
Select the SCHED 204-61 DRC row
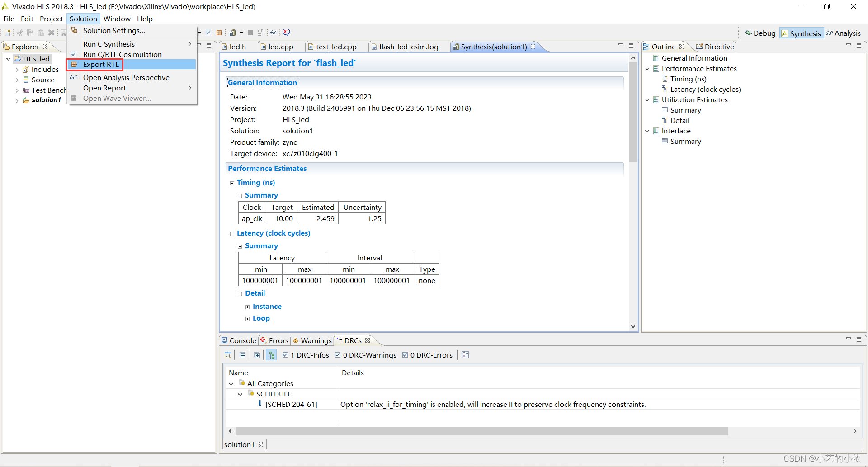(x=542, y=405)
